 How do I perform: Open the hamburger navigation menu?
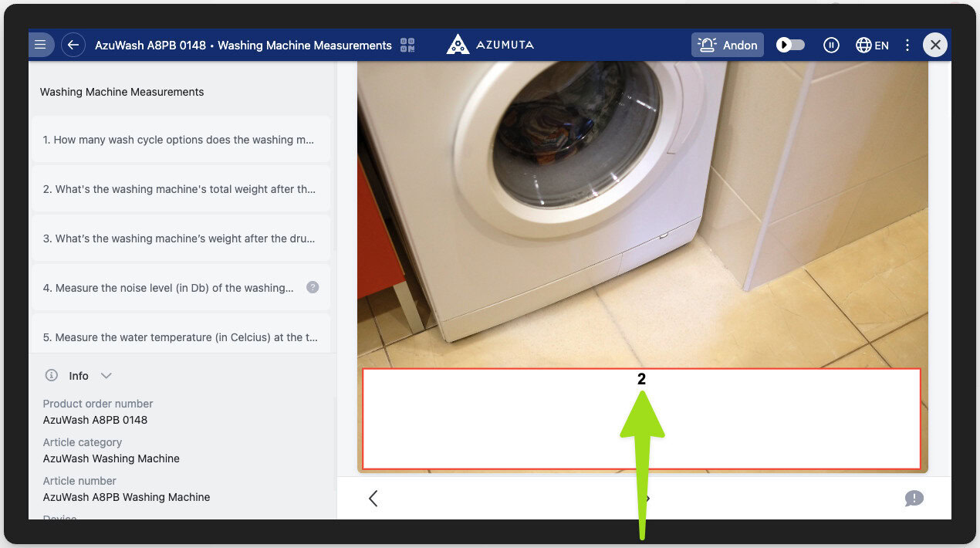(41, 44)
